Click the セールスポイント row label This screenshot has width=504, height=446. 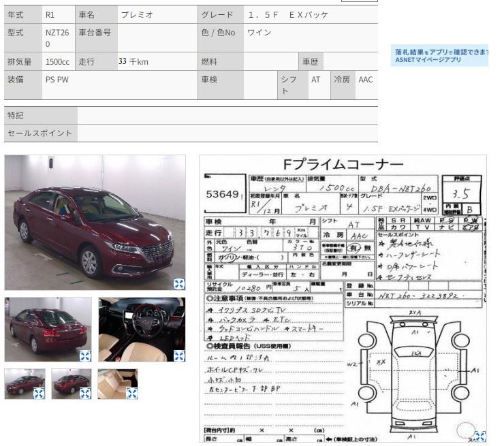point(40,133)
